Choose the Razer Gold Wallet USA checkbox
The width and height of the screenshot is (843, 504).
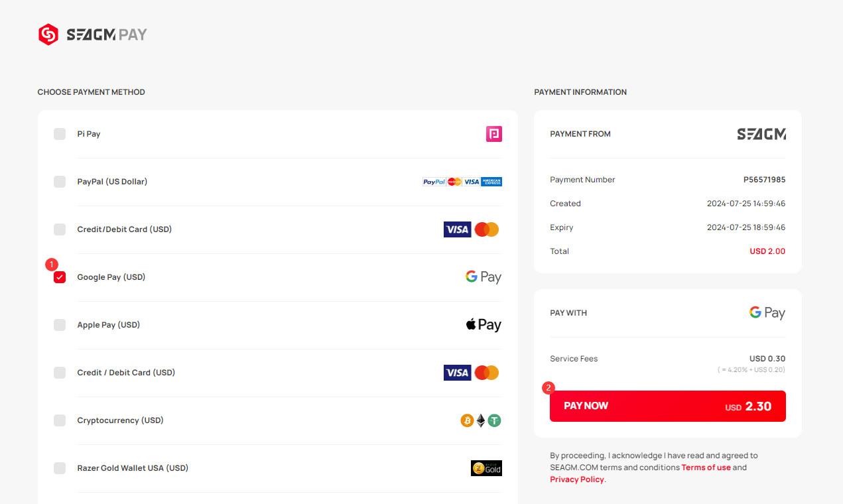(x=60, y=468)
